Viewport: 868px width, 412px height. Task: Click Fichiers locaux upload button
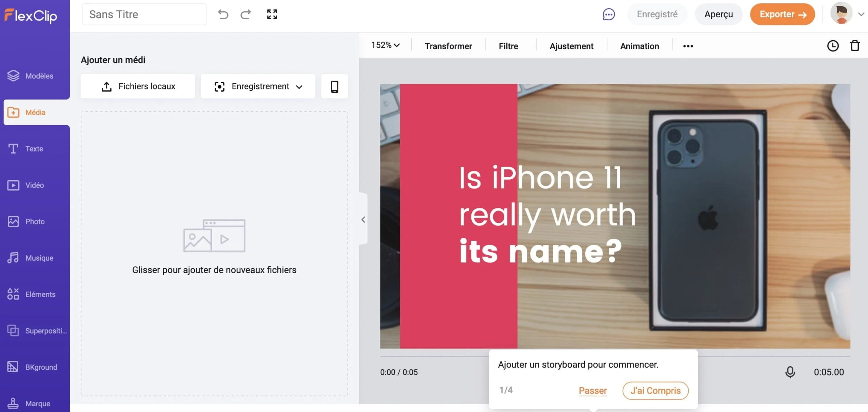pos(138,86)
